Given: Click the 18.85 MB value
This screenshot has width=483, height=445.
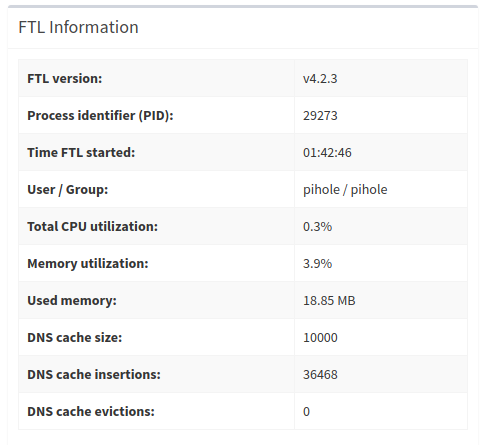Looking at the screenshot, I should coord(329,301).
